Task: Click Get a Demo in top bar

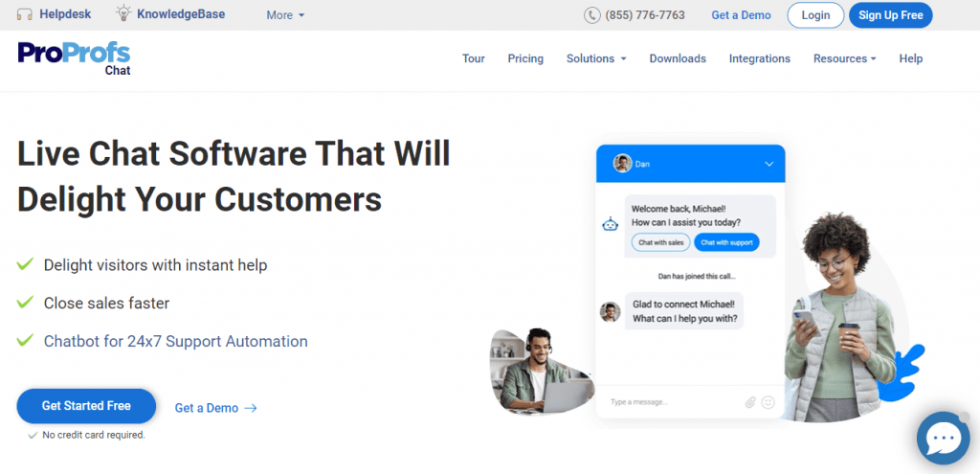Action: (x=742, y=15)
